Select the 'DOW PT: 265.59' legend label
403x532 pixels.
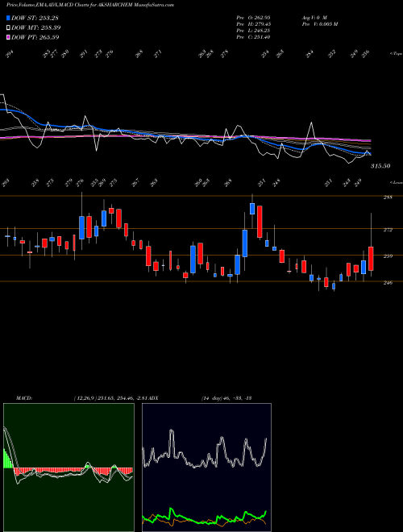(35, 37)
